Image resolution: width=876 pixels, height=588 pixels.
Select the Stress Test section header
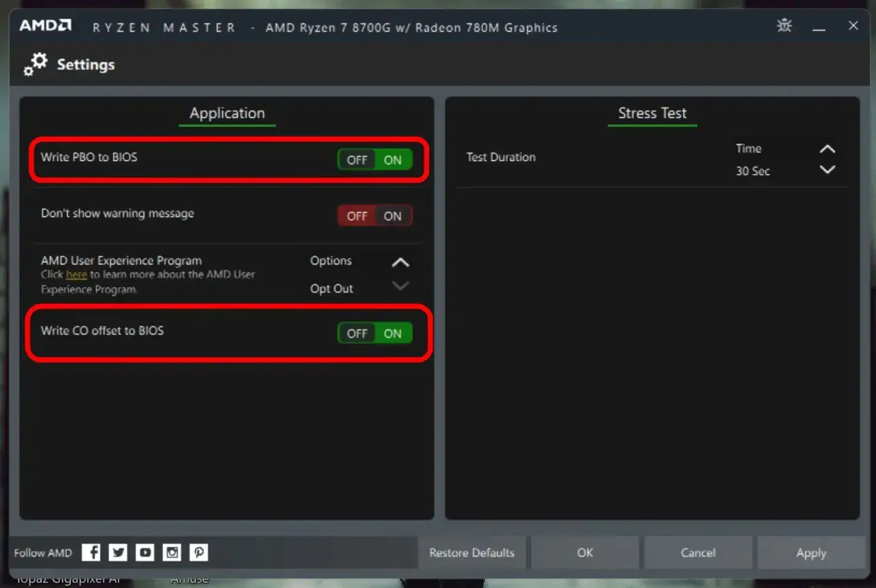(652, 114)
